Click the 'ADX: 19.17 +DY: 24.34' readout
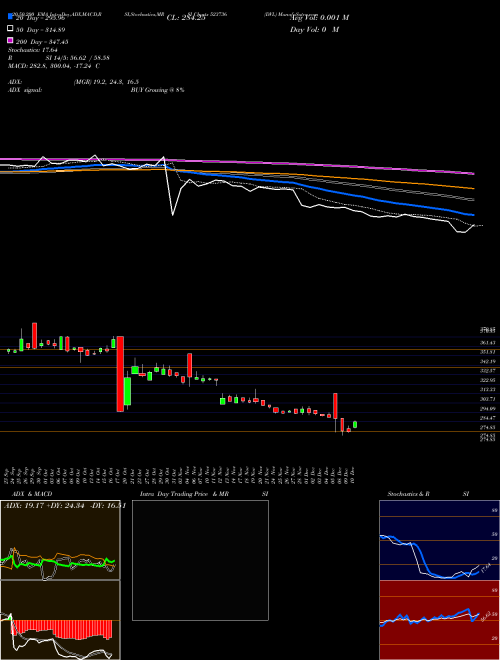 pos(43,506)
